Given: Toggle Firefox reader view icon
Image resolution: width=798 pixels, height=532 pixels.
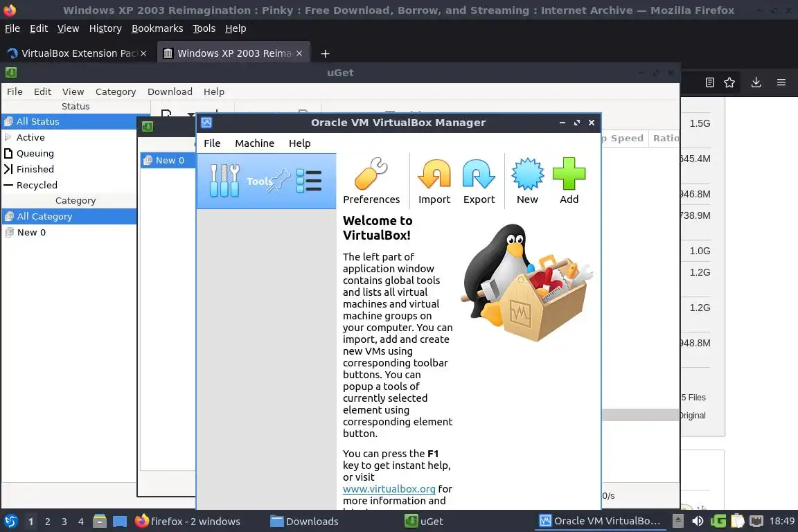Looking at the screenshot, I should click(709, 82).
